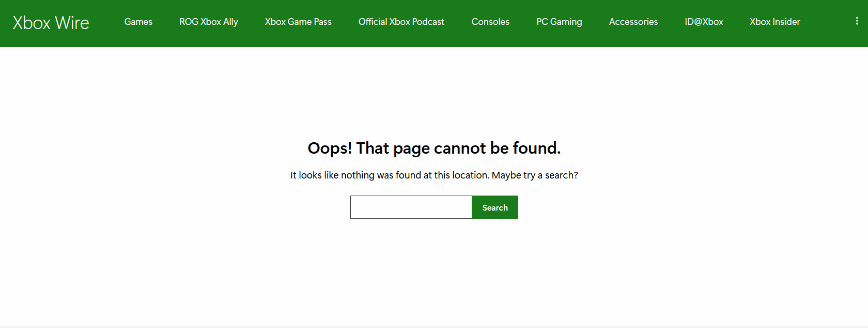This screenshot has height=328, width=868.
Task: Focus the search text field
Action: tap(411, 207)
